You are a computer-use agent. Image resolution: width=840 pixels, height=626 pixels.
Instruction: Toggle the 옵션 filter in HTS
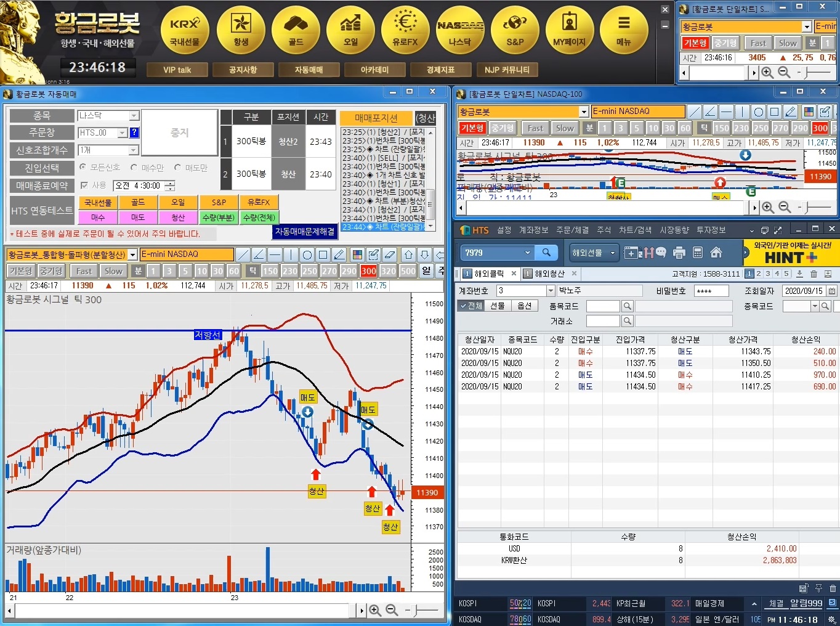(x=524, y=306)
